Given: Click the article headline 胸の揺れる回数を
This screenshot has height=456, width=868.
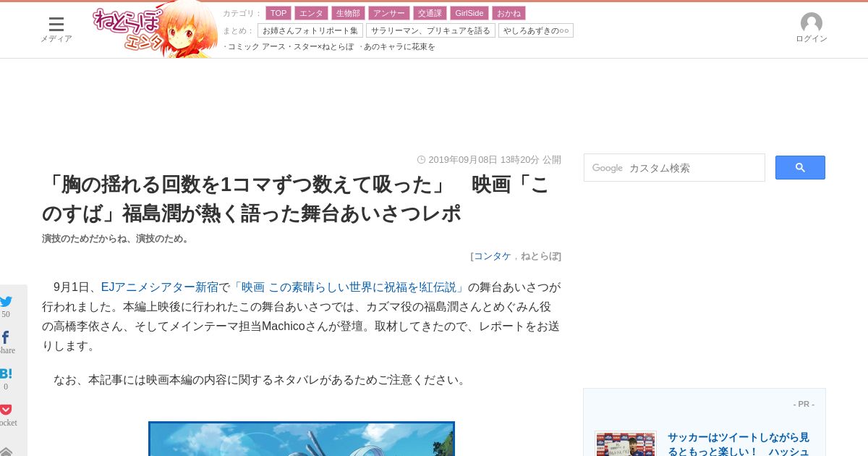Looking at the screenshot, I should coord(296,199).
